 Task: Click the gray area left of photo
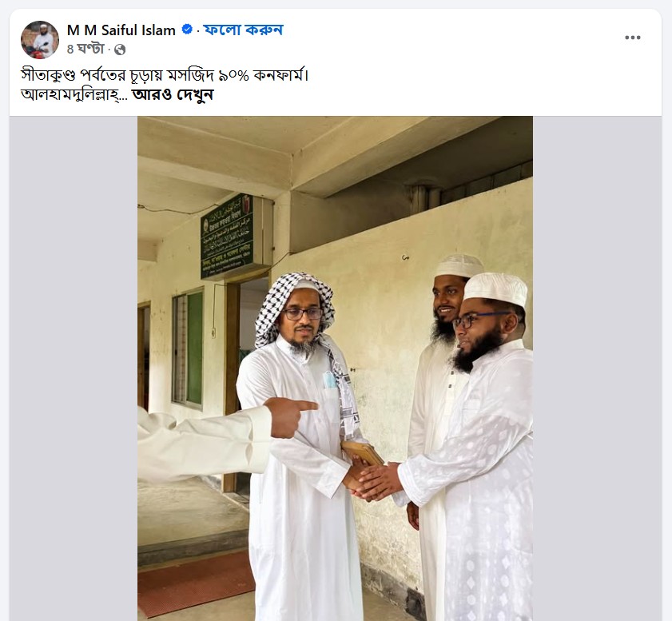74,368
